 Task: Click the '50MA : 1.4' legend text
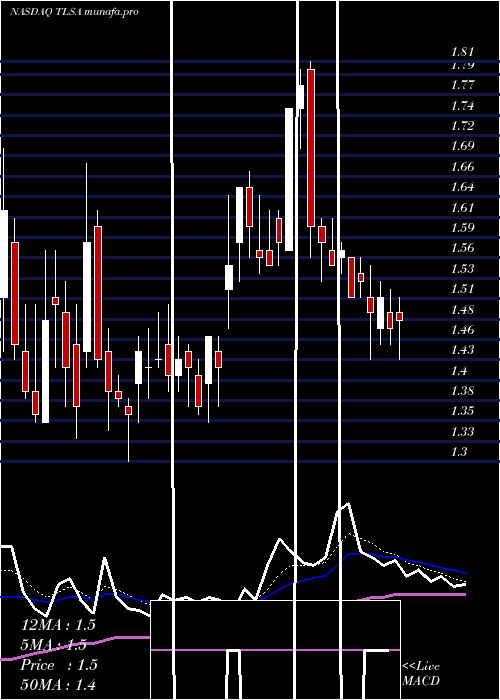tap(58, 684)
